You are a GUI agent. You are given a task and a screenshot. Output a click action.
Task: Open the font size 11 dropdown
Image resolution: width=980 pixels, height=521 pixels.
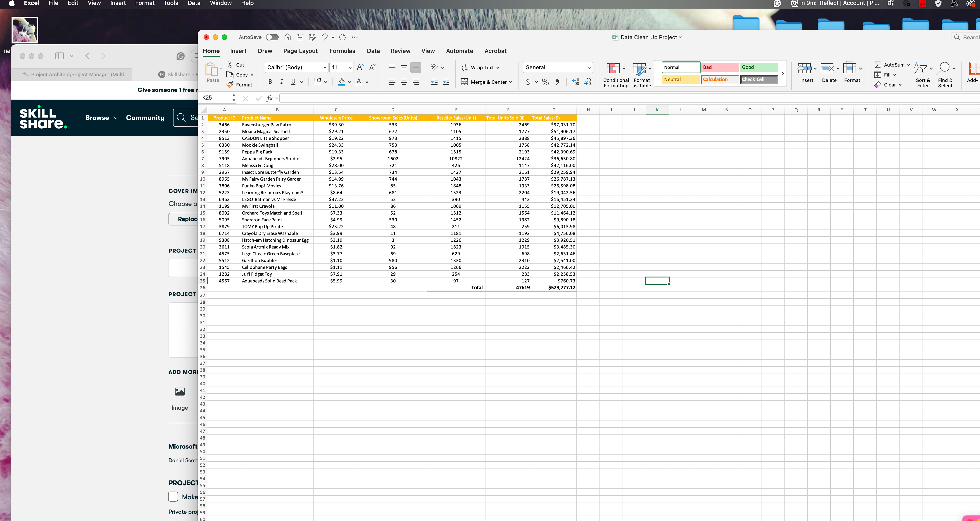tap(350, 67)
